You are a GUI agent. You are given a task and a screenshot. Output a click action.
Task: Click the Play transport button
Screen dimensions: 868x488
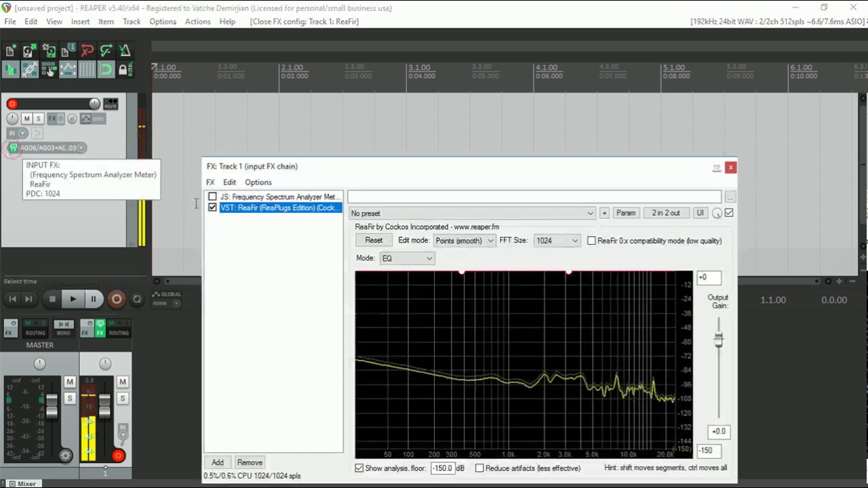73,299
